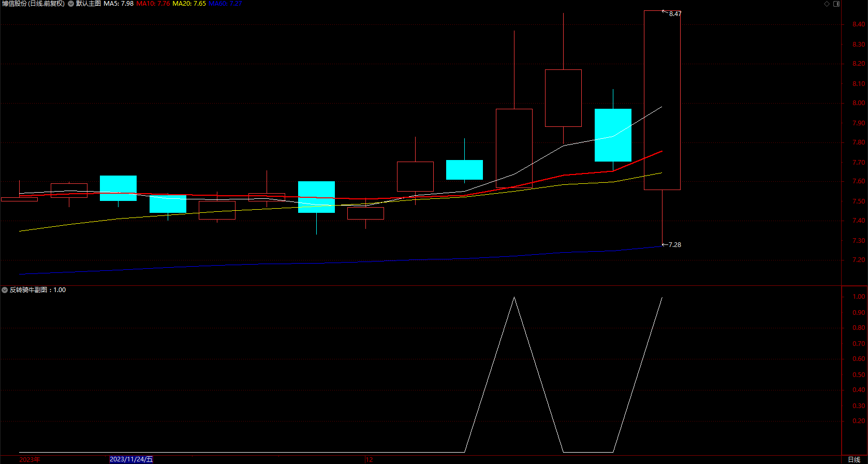
Task: Click the 0.50 sub-chart axis label
Action: point(859,375)
